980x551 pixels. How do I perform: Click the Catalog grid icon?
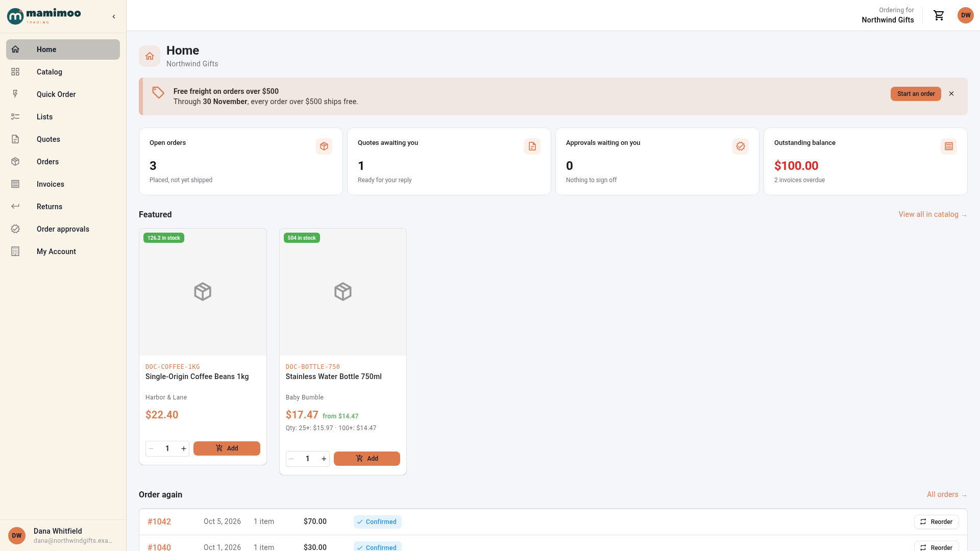click(15, 72)
